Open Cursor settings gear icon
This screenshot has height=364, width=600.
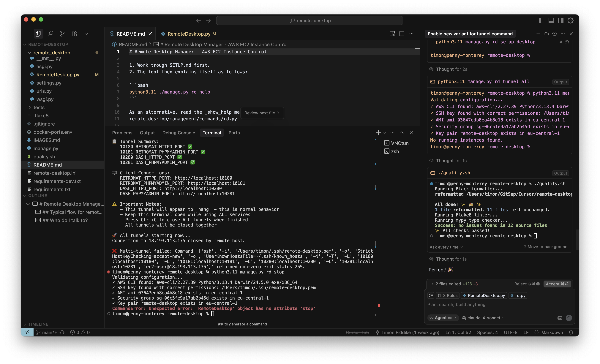point(571,20)
